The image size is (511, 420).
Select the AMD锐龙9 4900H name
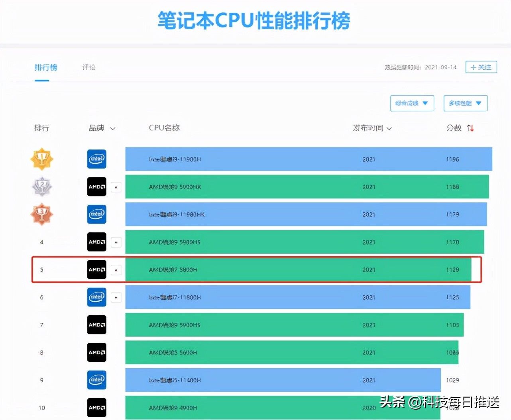(173, 408)
